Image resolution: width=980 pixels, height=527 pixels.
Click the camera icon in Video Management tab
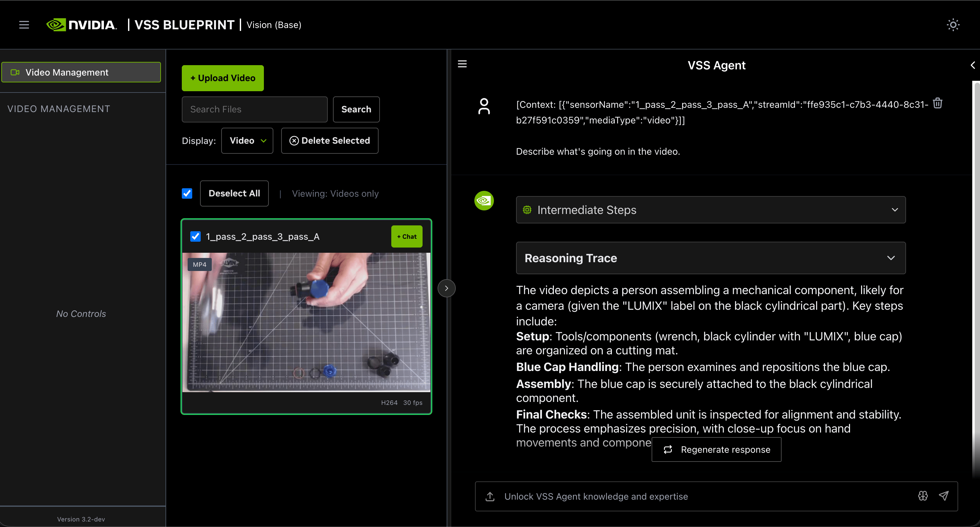[x=15, y=72]
